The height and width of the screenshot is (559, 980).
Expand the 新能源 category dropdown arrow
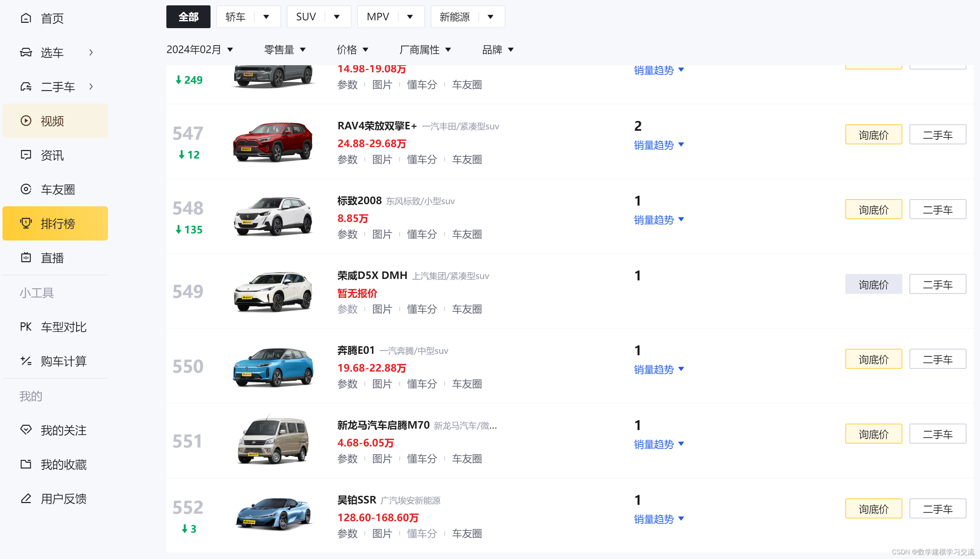490,17
